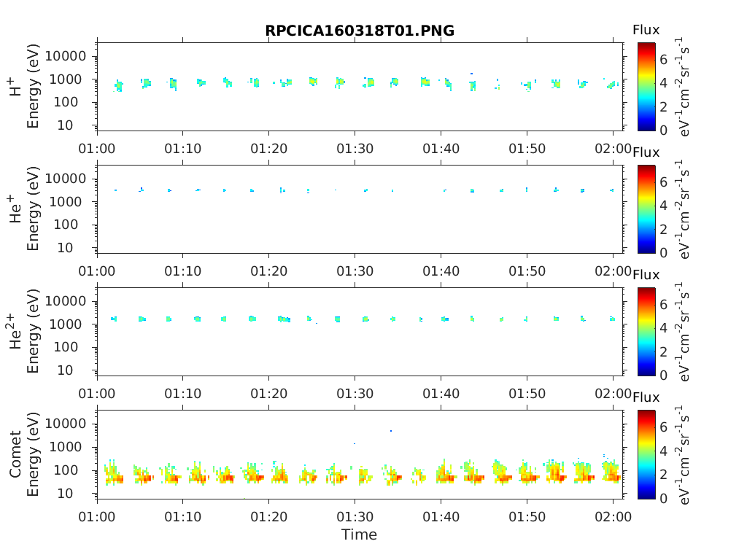This screenshot has width=747, height=560.
Task: Click the 6 tick on the H+ colorbar
Action: (x=663, y=60)
